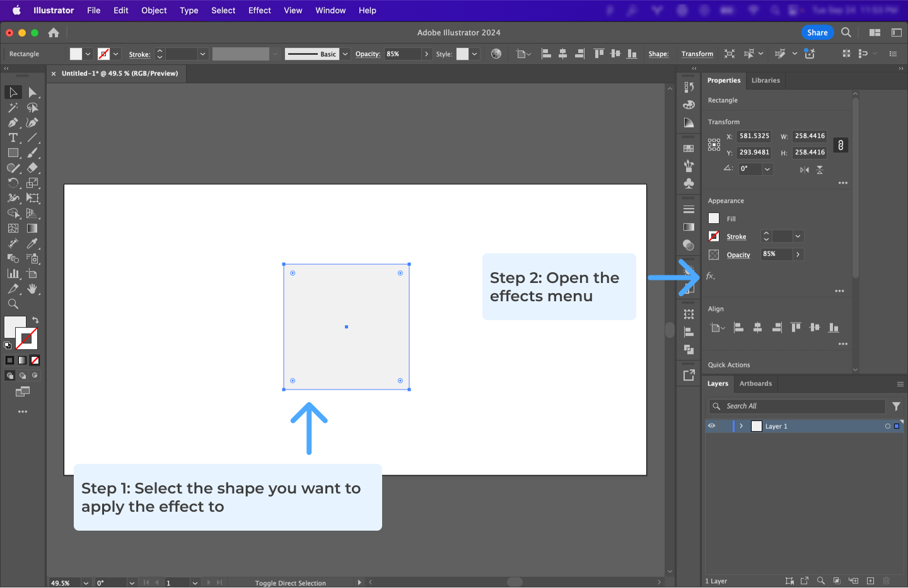Viewport: 908px width, 588px height.
Task: Open the search icon in title bar
Action: click(x=846, y=33)
